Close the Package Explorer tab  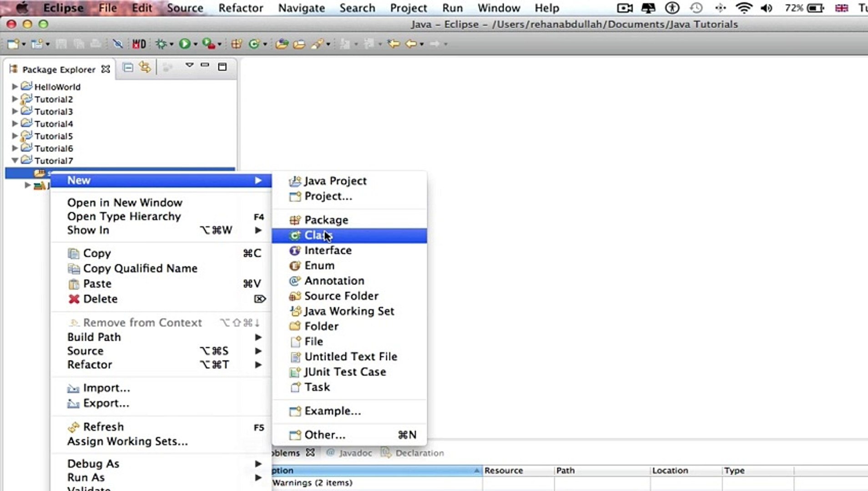point(106,69)
